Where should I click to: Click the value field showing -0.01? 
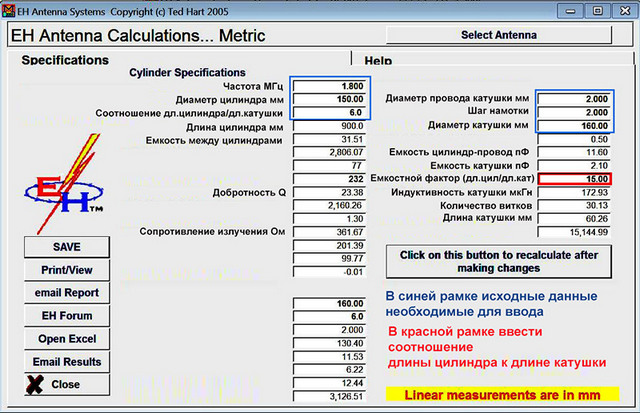[x=329, y=272]
